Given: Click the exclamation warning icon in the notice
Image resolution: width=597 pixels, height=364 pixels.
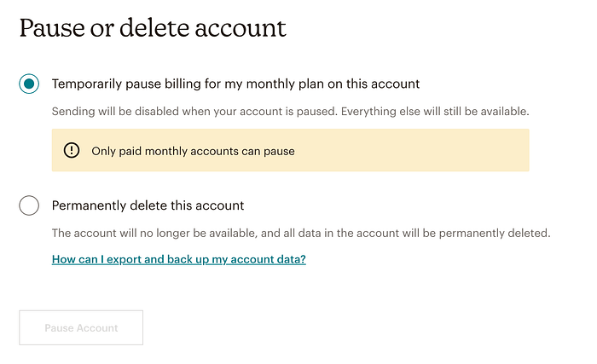Looking at the screenshot, I should (72, 151).
